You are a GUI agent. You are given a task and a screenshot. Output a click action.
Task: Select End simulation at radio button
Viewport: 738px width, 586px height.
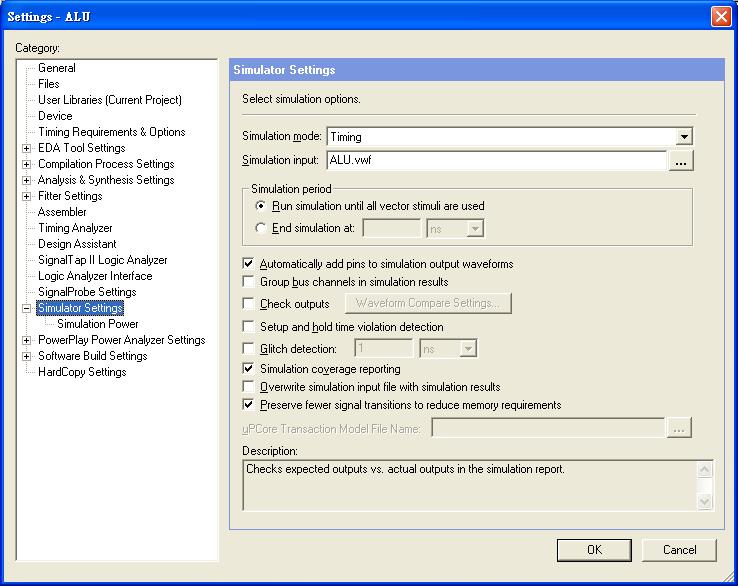262,228
